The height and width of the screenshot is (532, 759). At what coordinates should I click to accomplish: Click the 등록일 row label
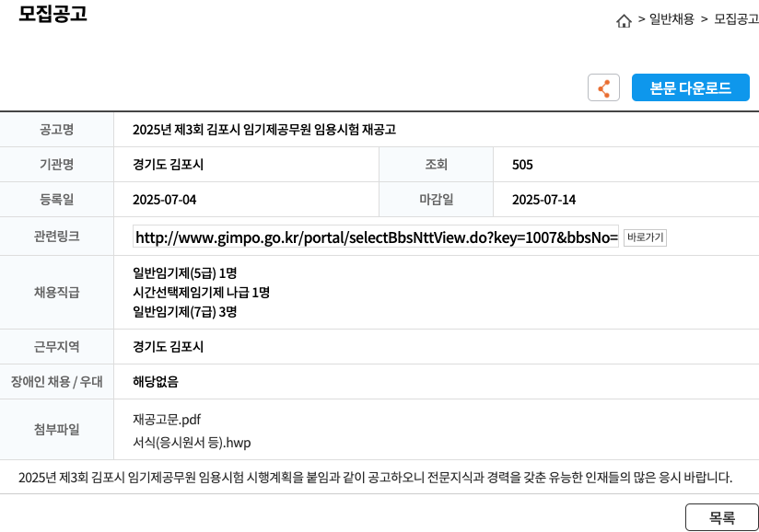pos(56,199)
